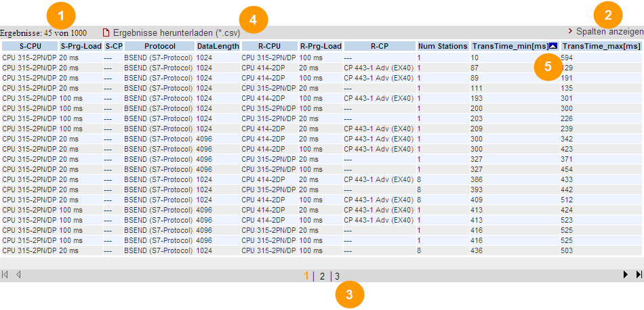Click TransTime_min cell value 89
This screenshot has height=310, width=644.
click(475, 78)
